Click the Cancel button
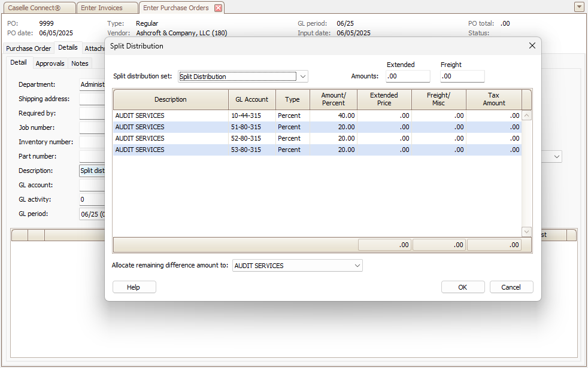The height and width of the screenshot is (368, 588). 511,287
